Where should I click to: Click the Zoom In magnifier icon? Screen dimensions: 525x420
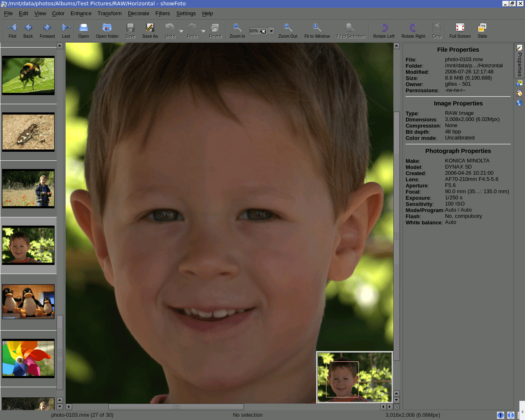coord(237,28)
